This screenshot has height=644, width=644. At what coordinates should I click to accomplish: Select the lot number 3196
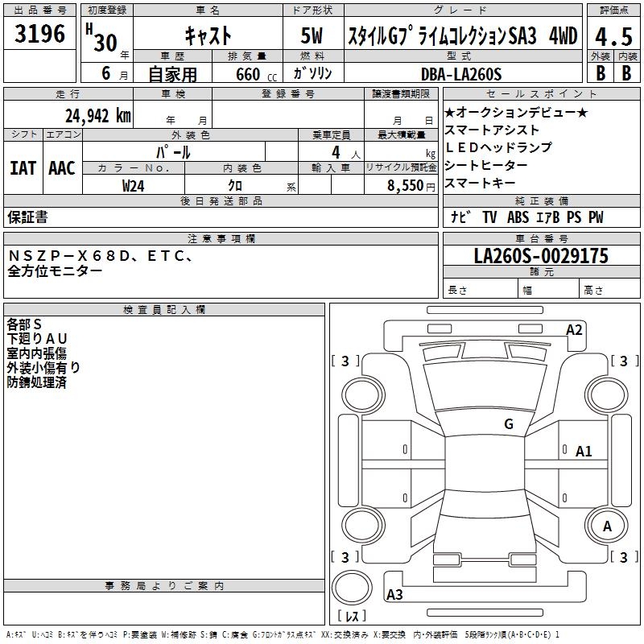[x=40, y=35]
